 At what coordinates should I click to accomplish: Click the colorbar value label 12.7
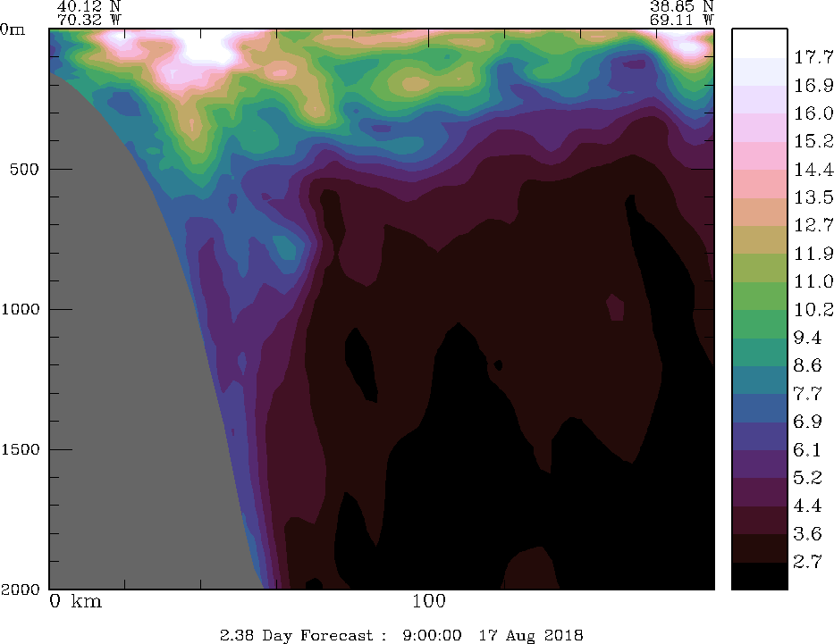coord(813,225)
